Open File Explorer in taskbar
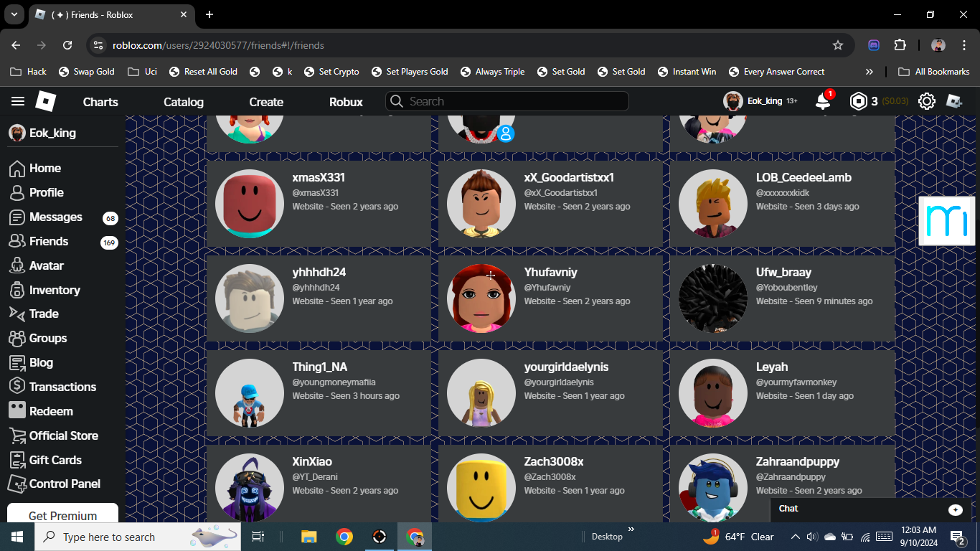Viewport: 980px width, 551px height. tap(308, 537)
